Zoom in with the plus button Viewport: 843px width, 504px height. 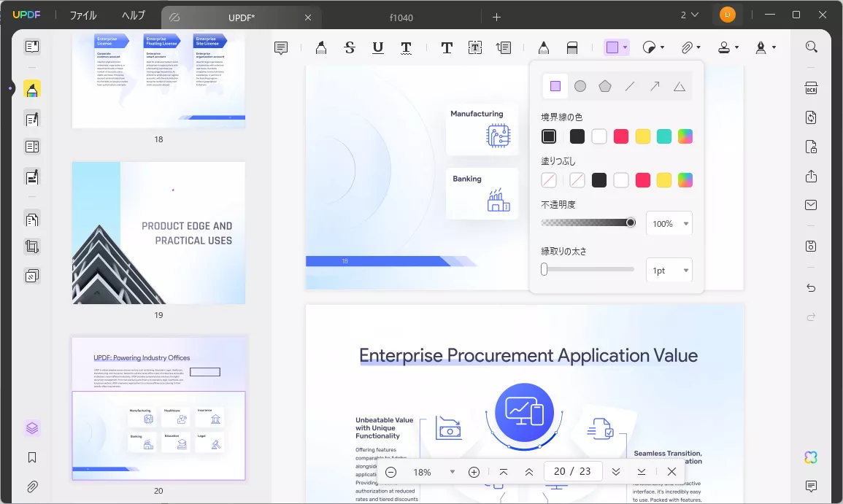(474, 472)
